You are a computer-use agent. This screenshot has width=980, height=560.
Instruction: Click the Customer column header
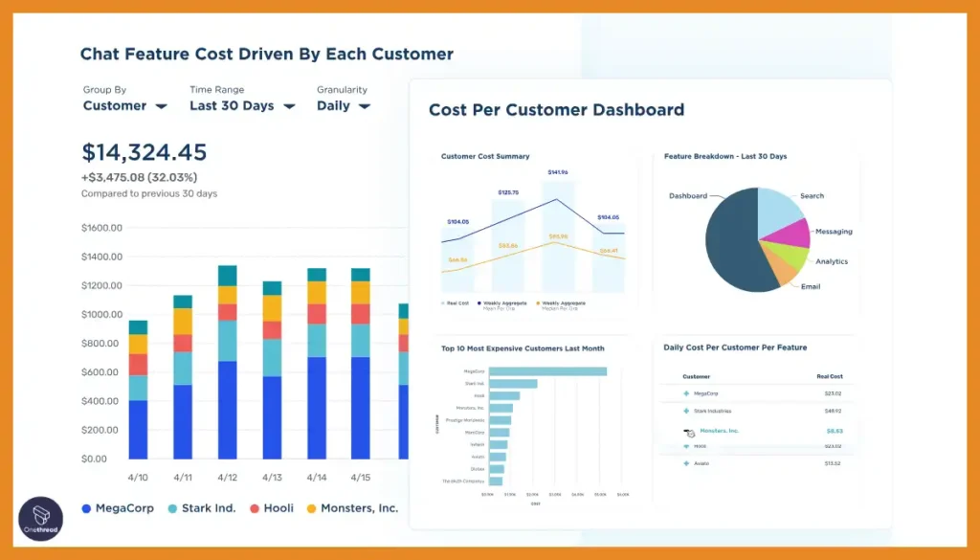click(x=697, y=376)
